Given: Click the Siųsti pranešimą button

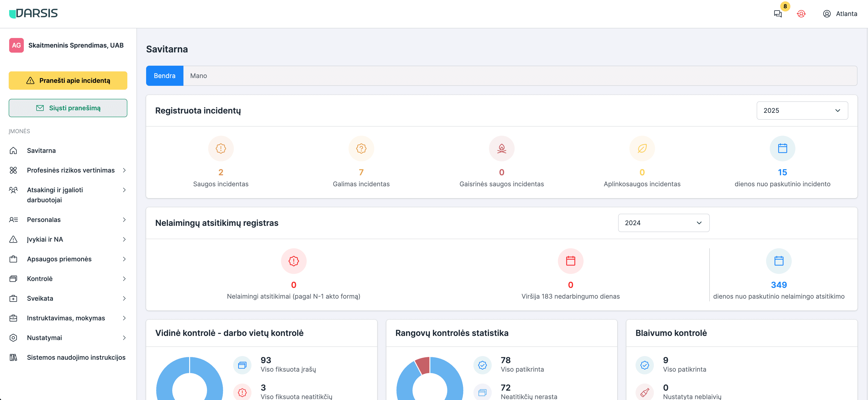Looking at the screenshot, I should (x=68, y=108).
